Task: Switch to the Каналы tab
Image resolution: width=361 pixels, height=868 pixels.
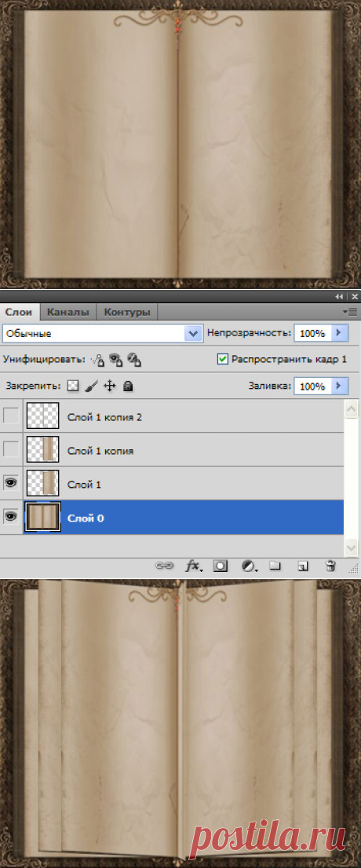Action: click(68, 312)
